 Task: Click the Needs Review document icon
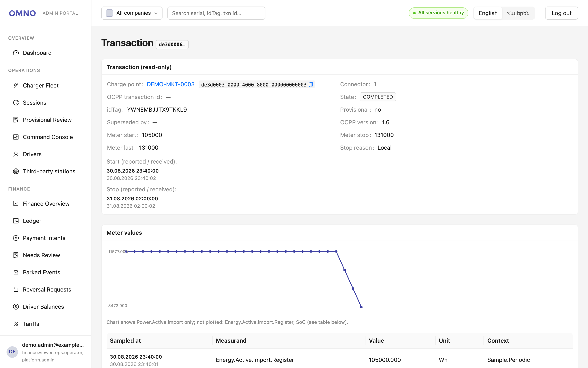(x=16, y=255)
